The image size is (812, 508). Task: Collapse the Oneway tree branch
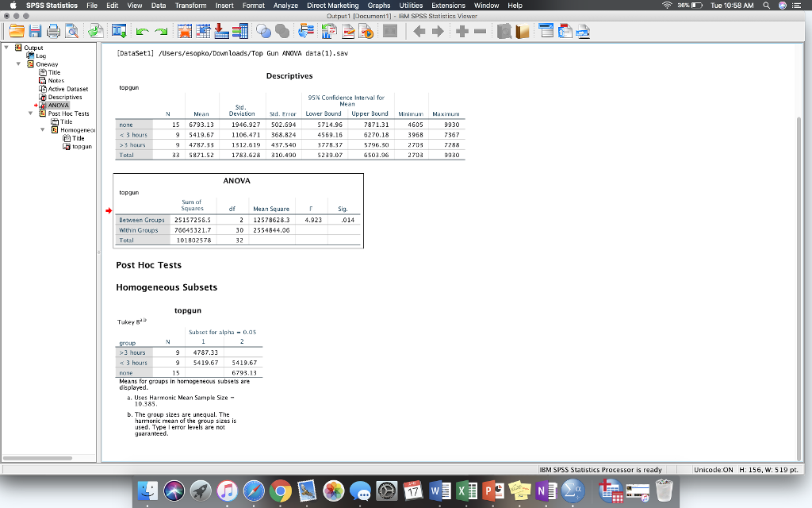pyautogui.click(x=18, y=63)
